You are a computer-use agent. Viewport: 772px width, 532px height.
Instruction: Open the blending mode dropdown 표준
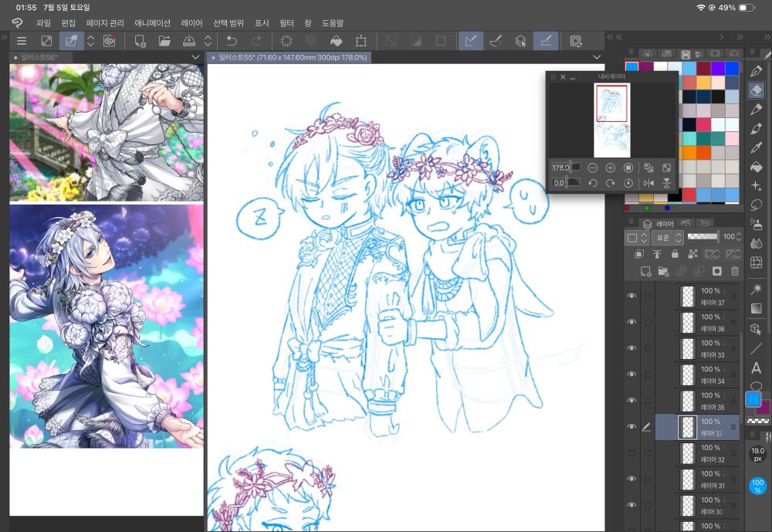(668, 237)
